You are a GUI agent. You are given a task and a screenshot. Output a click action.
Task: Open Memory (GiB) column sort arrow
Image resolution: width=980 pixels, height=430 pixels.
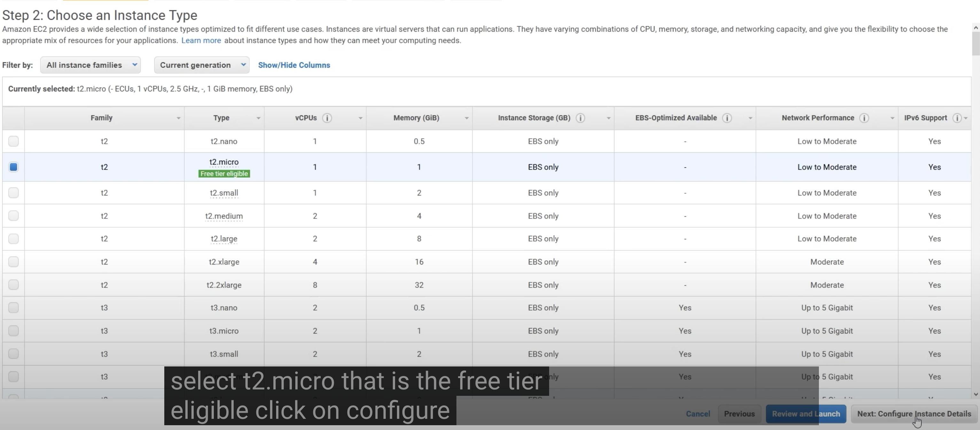point(466,118)
